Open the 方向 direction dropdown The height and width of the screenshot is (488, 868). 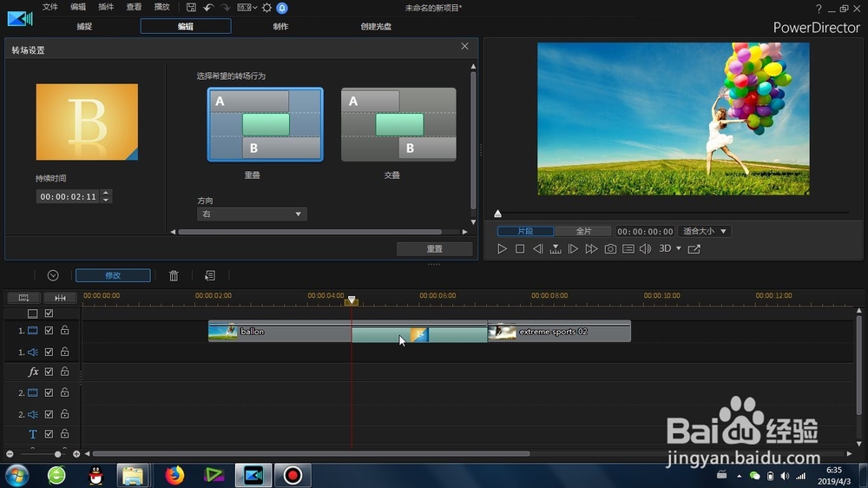click(252, 214)
